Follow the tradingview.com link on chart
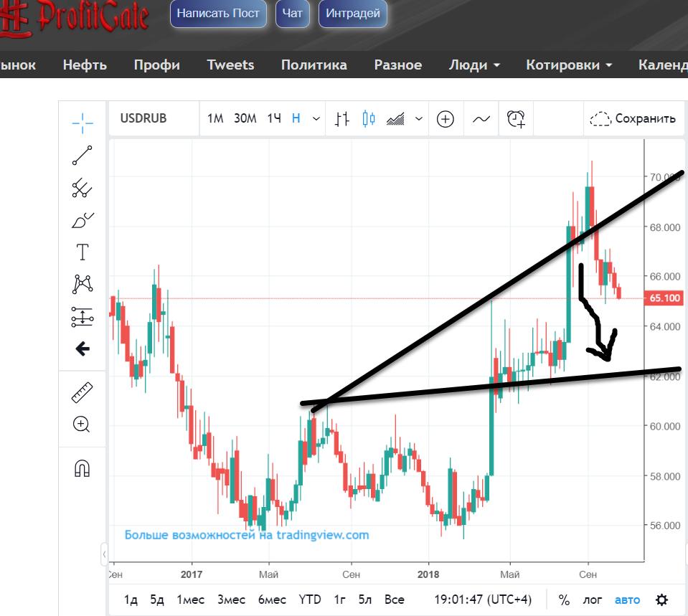This screenshot has width=688, height=616. tap(247, 535)
